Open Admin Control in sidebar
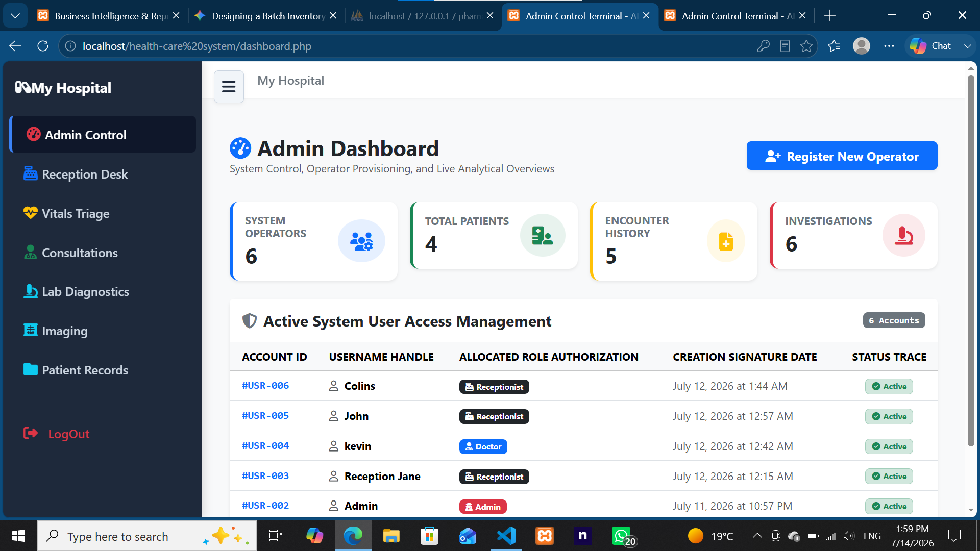This screenshot has width=980, height=551. [103, 135]
